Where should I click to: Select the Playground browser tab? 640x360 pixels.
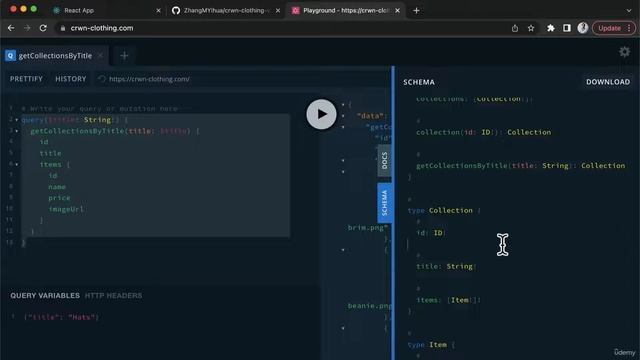tap(345, 11)
